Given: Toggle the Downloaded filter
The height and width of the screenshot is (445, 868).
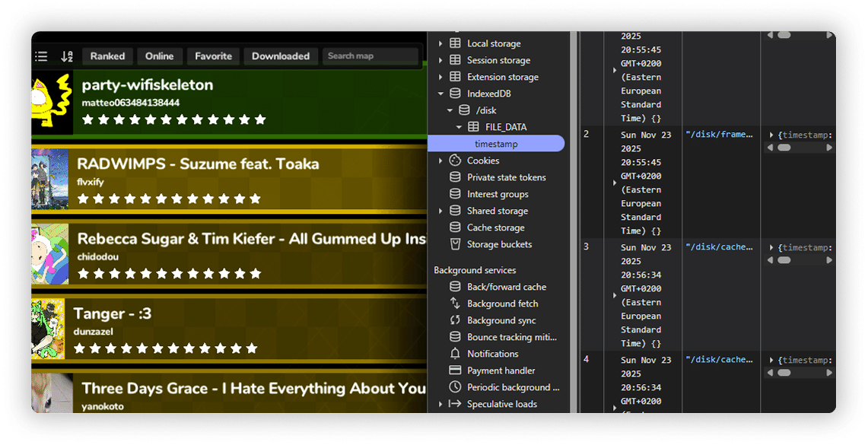Looking at the screenshot, I should [281, 56].
